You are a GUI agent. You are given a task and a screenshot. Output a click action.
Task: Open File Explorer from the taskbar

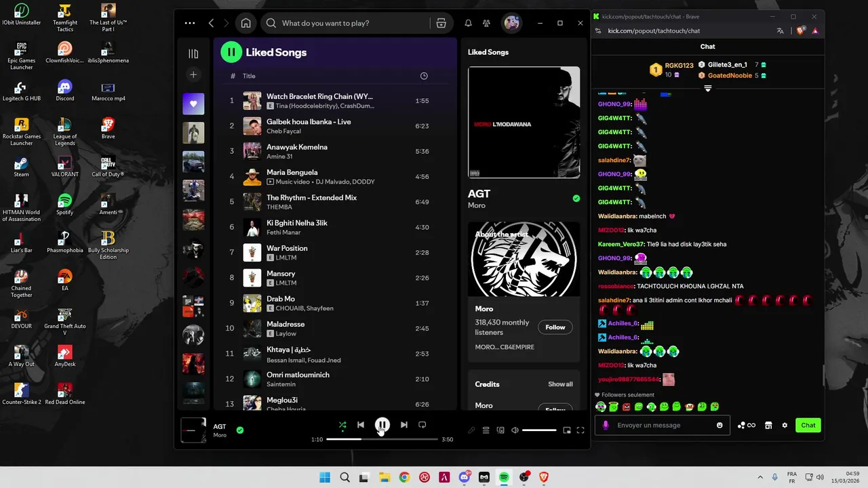tap(384, 477)
